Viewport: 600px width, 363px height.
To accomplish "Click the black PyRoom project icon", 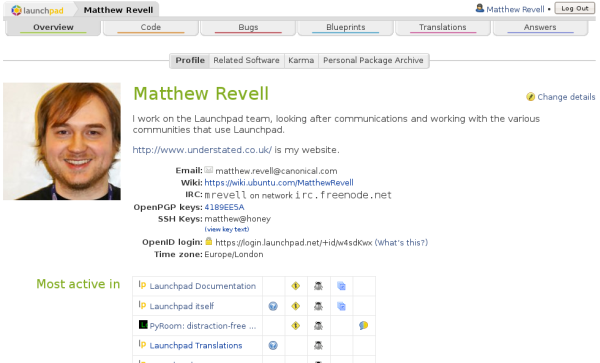I will (143, 325).
